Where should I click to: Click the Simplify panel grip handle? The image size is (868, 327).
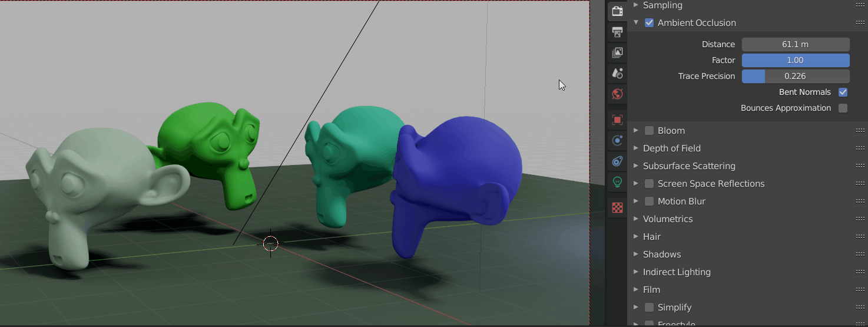pos(860,308)
